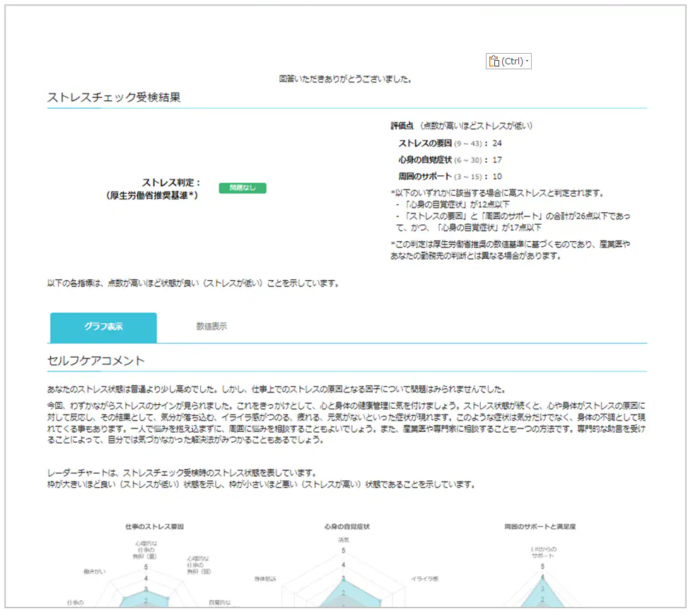This screenshot has width=693, height=616.
Task: Click the 以下の各指標は explanation sentence
Action: click(193, 284)
